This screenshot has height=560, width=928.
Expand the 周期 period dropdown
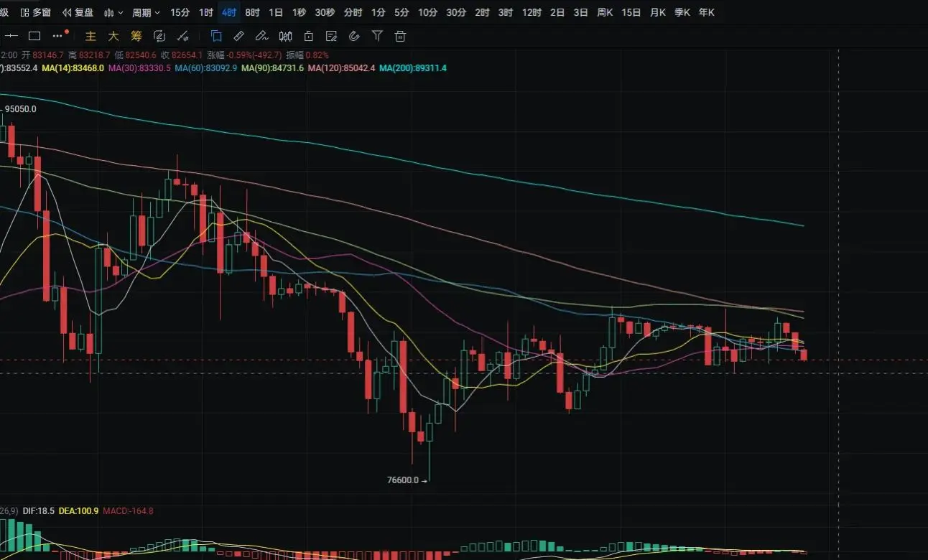[146, 13]
